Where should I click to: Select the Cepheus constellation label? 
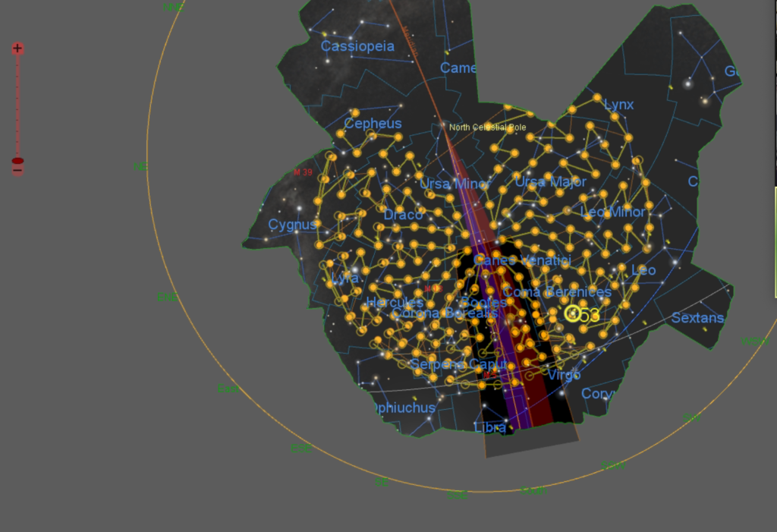coord(373,124)
